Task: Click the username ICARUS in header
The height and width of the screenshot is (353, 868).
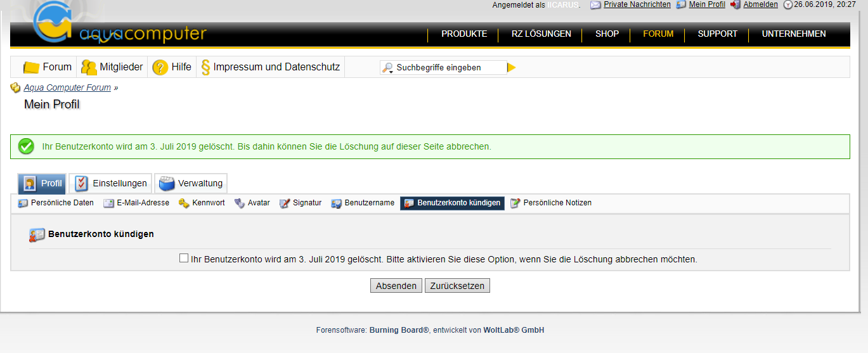Action: [x=563, y=4]
